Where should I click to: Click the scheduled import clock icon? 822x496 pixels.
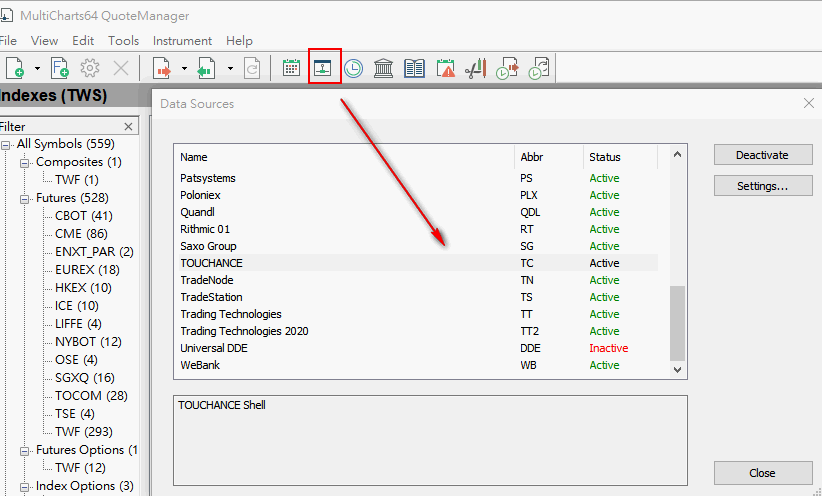tap(507, 68)
